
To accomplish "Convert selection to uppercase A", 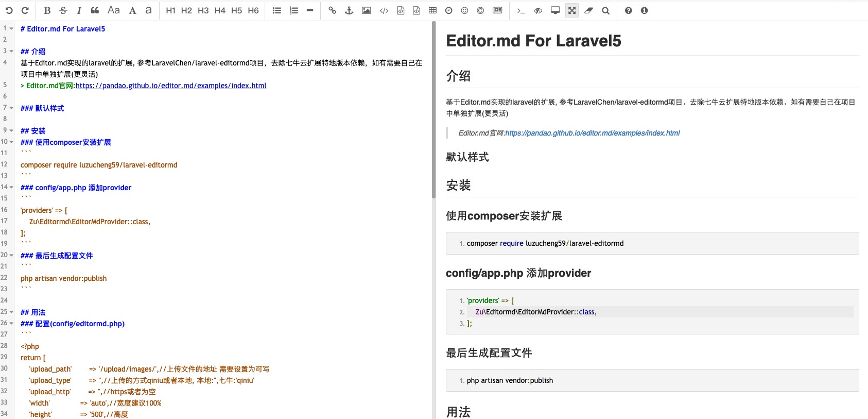I will tap(132, 10).
